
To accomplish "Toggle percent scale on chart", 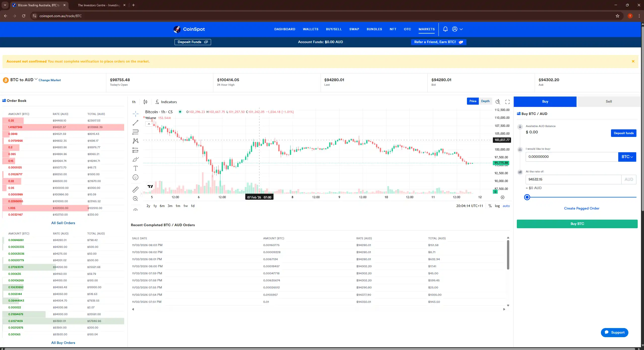I will tap(490, 206).
